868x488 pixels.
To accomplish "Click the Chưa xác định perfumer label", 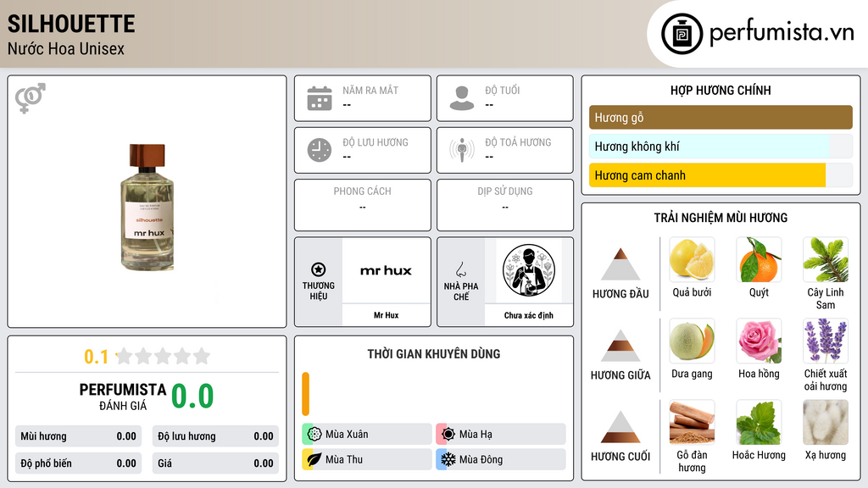I will (x=529, y=315).
